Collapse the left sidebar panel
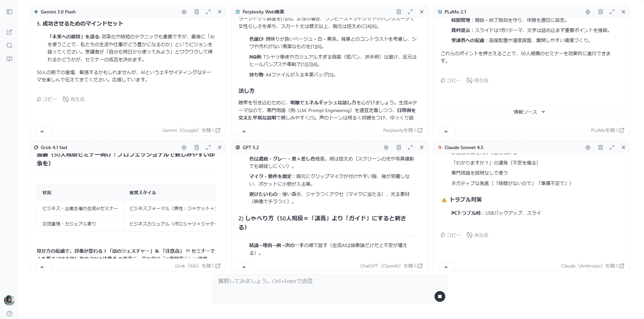 click(9, 11)
